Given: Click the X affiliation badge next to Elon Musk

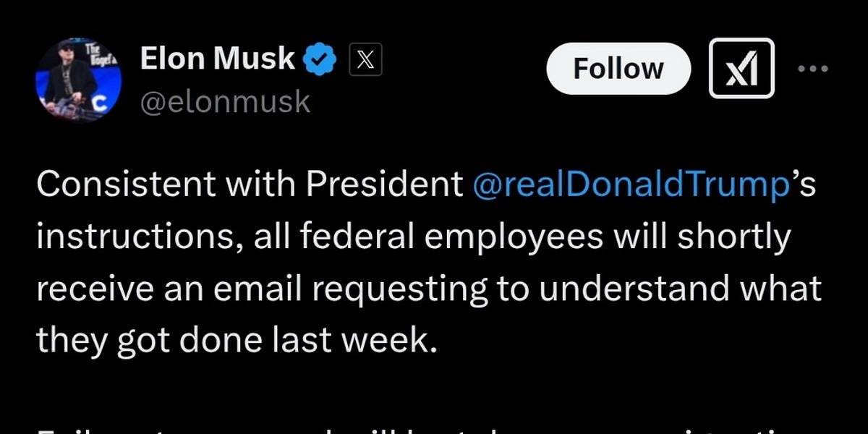Looking at the screenshot, I should (365, 59).
